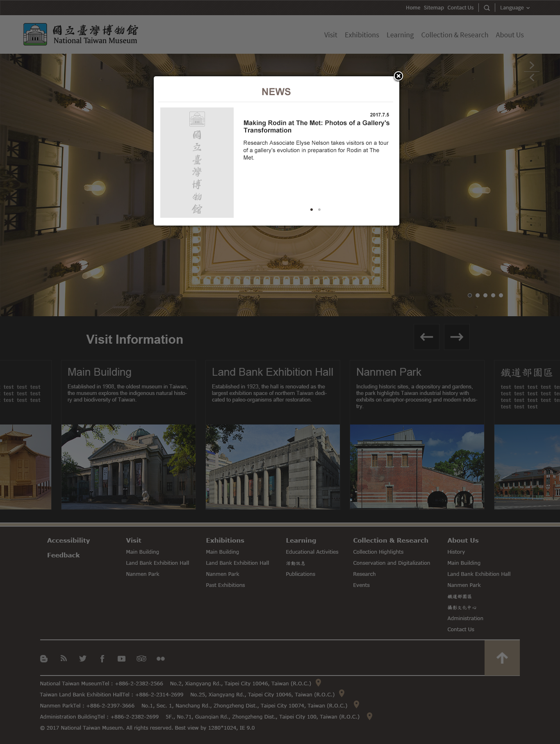Open the YouTube social icon
The width and height of the screenshot is (560, 744).
click(x=121, y=659)
